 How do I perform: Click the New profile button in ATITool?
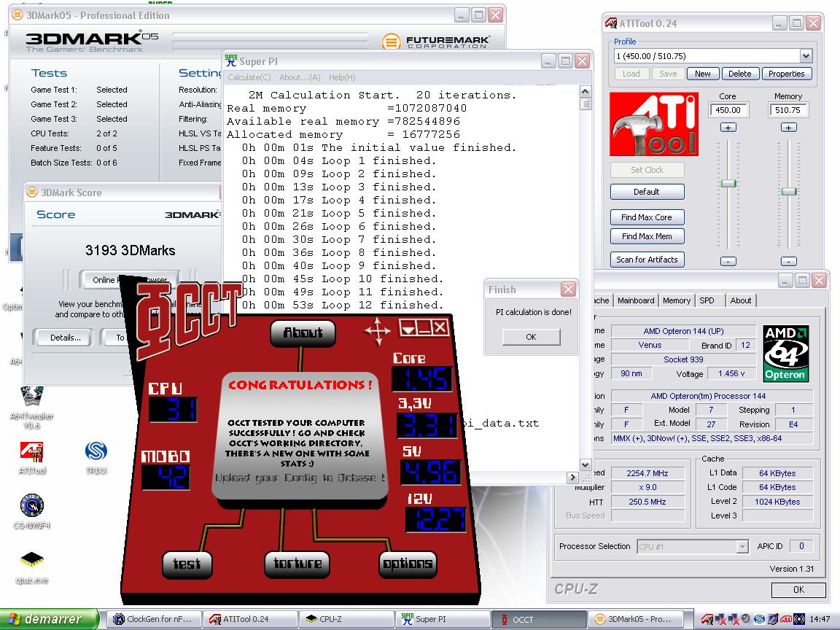(703, 74)
